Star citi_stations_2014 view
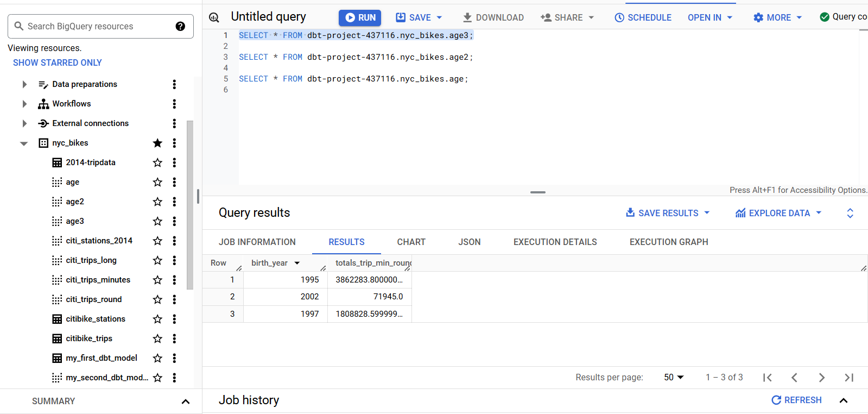The width and height of the screenshot is (868, 414). tap(157, 241)
